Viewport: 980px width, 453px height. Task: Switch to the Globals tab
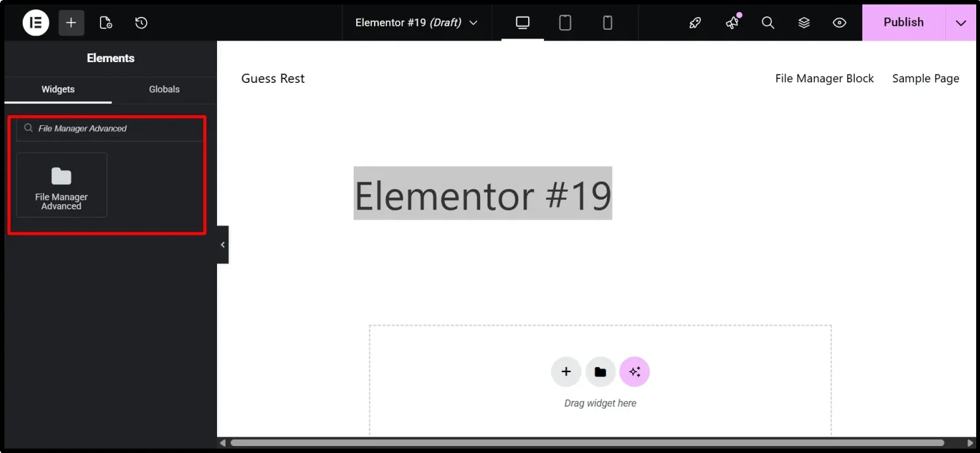pos(164,89)
